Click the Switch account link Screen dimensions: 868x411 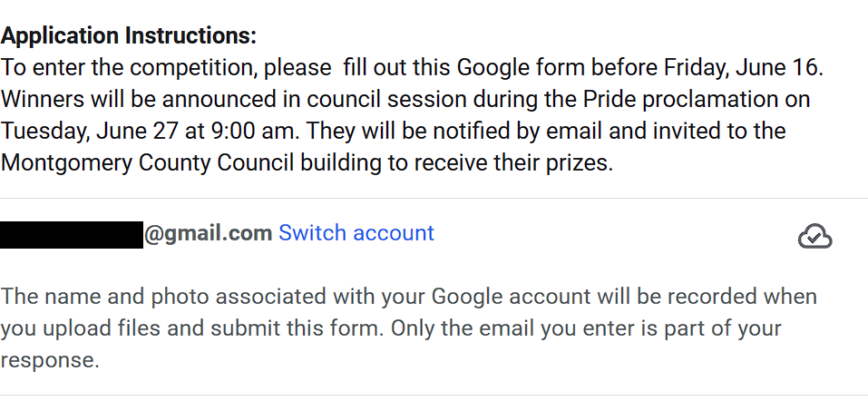coord(356,232)
